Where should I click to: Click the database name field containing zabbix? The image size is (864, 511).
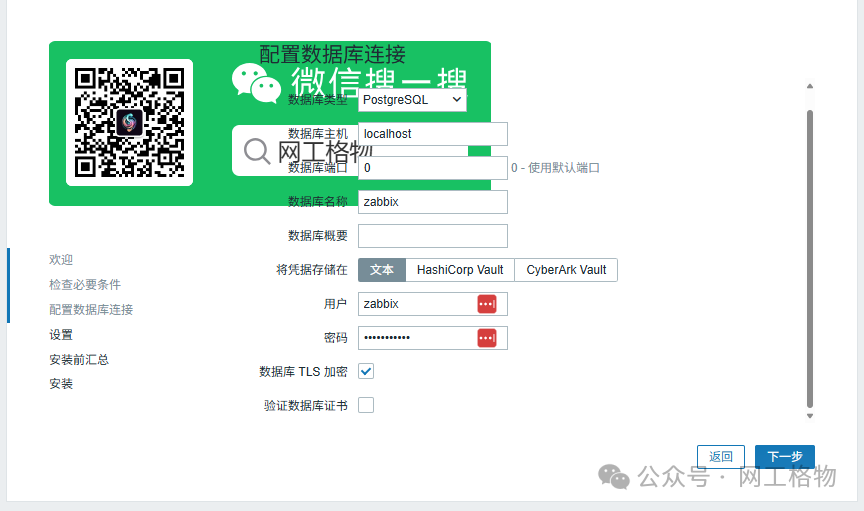coord(433,202)
